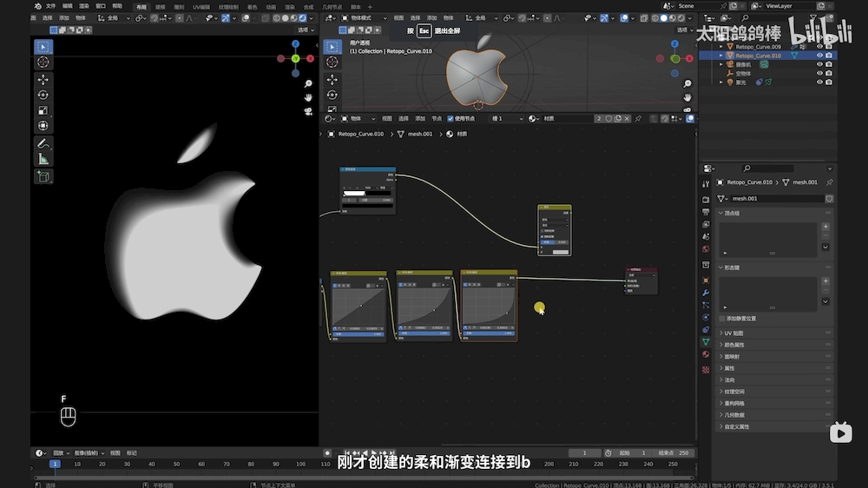Click the 选项 button in left viewport
This screenshot has height=488, width=868.
[x=306, y=30]
